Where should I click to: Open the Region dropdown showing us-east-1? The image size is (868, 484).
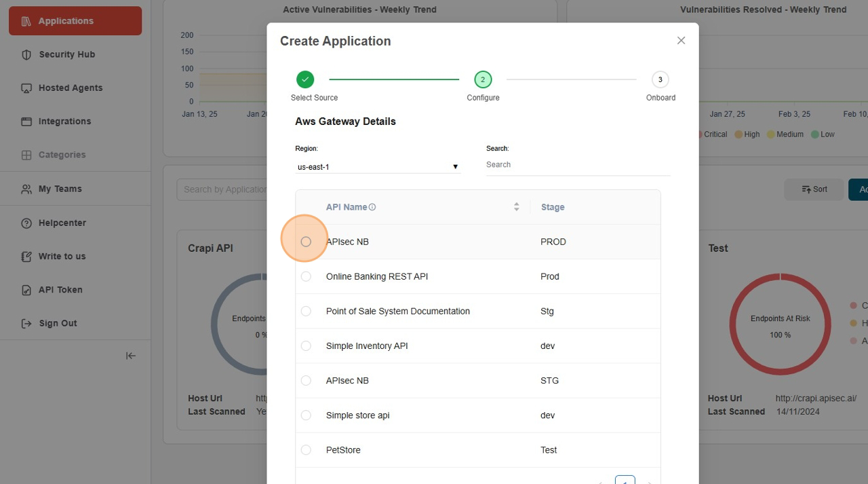click(x=378, y=167)
